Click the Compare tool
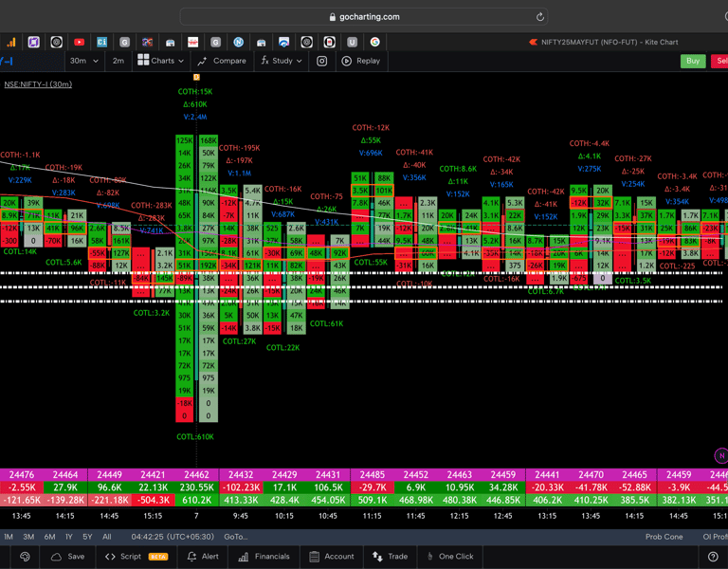The width and height of the screenshot is (728, 569). pyautogui.click(x=222, y=61)
